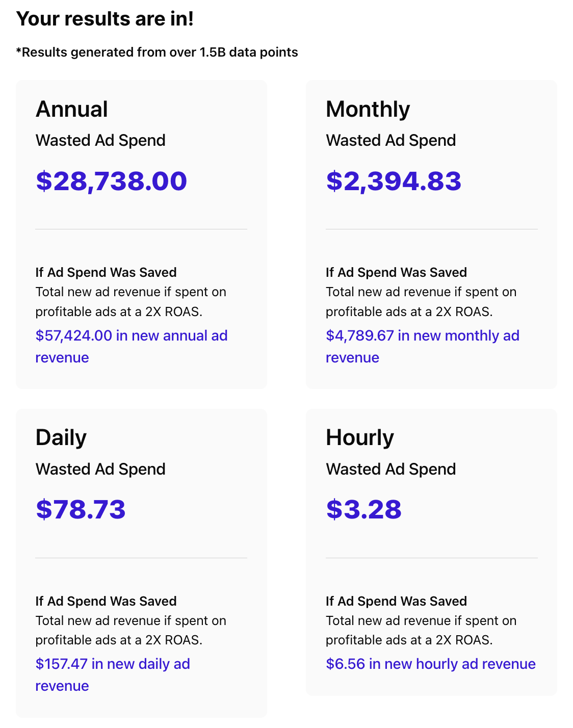573x728 pixels.
Task: Click "If Ad Spend Was Saved" in Daily card
Action: click(x=106, y=601)
